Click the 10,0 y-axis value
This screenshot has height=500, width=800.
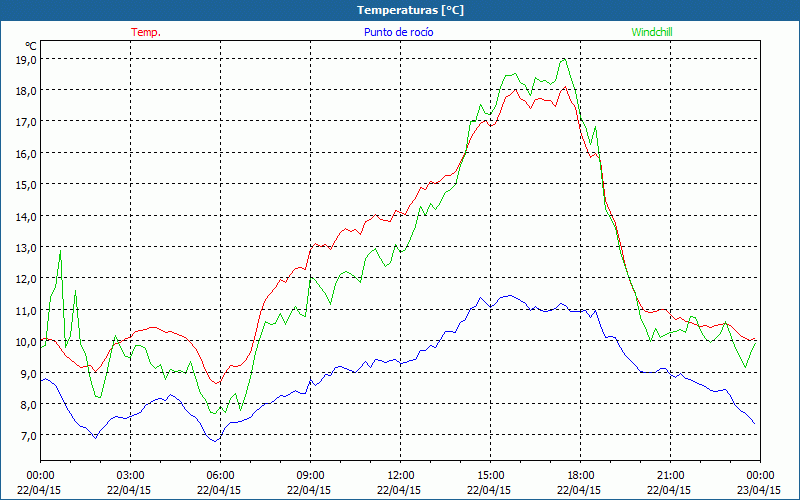(x=27, y=341)
